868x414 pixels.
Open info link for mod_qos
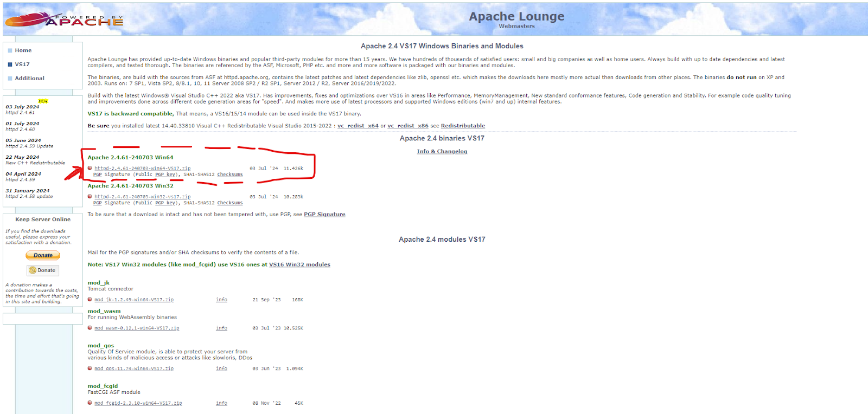pyautogui.click(x=221, y=369)
